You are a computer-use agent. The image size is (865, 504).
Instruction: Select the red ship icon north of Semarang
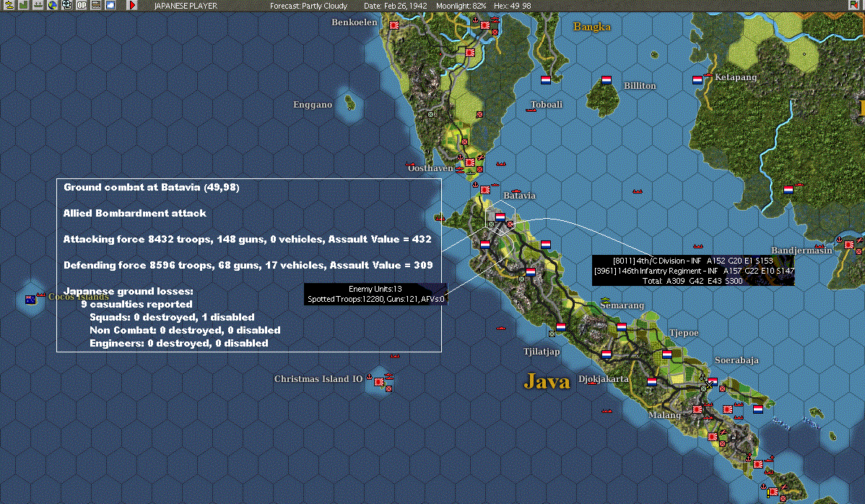click(637, 192)
